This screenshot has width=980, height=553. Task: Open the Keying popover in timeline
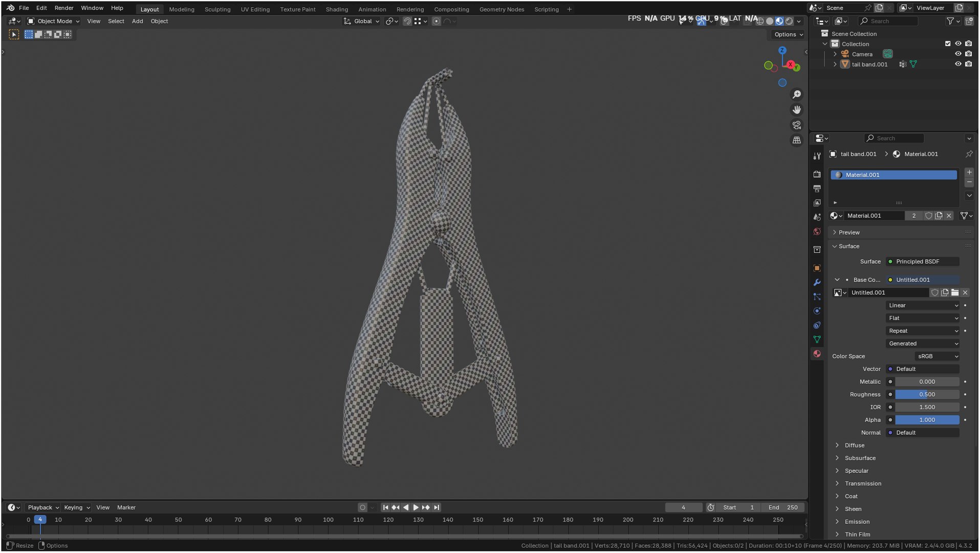click(77, 508)
